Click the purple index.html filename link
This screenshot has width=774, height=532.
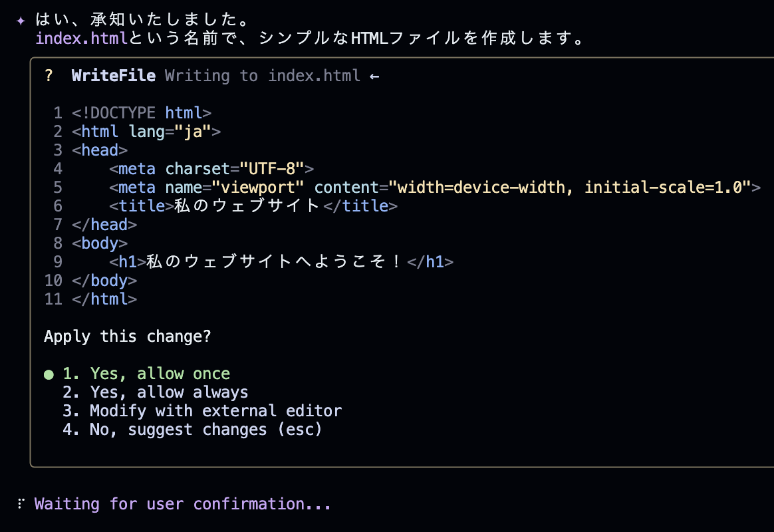(81, 39)
